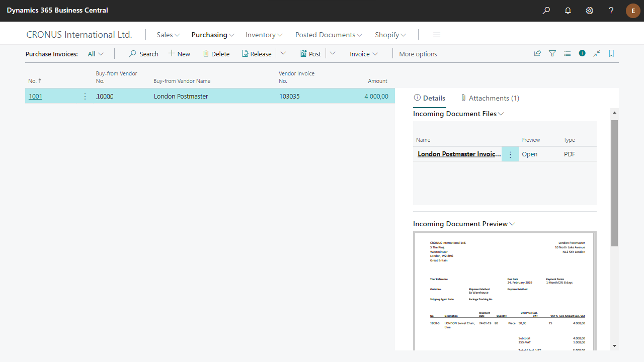Viewport: 644px width, 362px height.
Task: Open the Posted Documents menu
Action: (329, 35)
